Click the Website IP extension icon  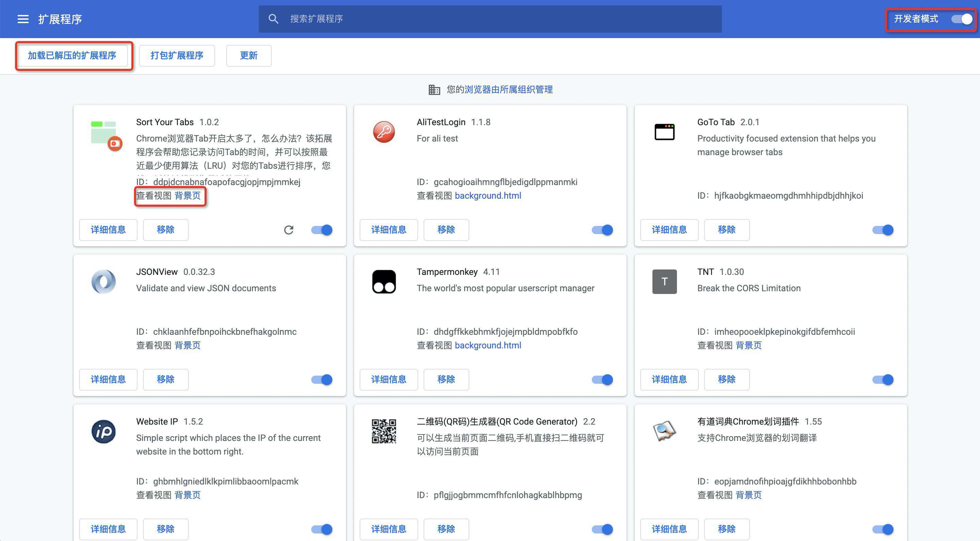[x=104, y=431]
